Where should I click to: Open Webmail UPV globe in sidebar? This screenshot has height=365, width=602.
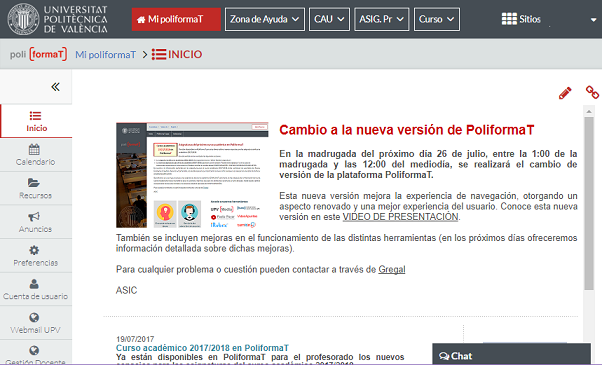[36, 323]
